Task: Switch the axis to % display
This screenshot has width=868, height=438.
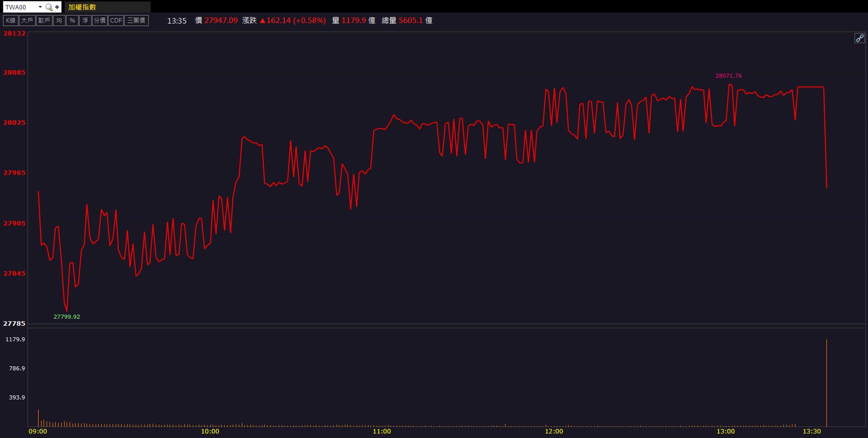Action: pyautogui.click(x=72, y=21)
